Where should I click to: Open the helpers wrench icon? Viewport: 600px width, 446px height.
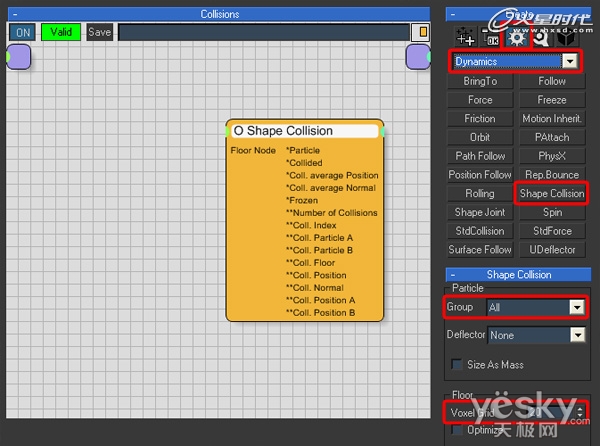click(541, 37)
